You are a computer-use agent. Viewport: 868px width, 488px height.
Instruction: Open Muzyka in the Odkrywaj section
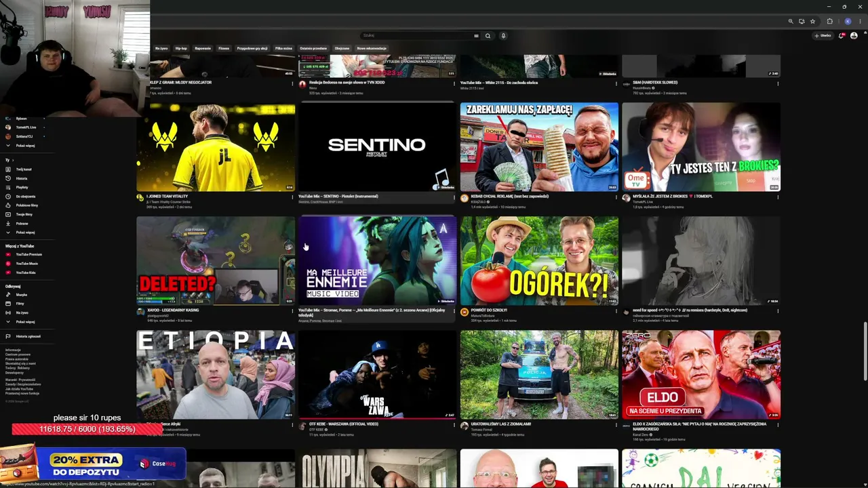point(21,295)
